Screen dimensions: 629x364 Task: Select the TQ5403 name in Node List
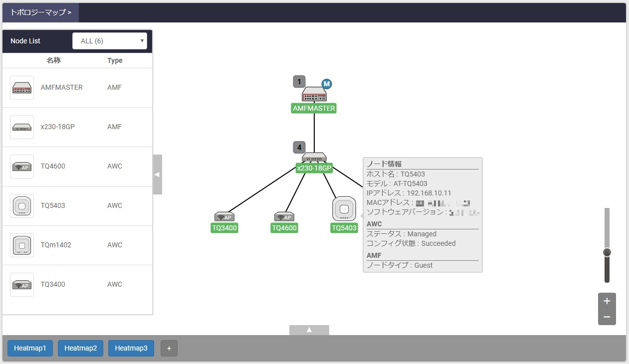pyautogui.click(x=53, y=205)
